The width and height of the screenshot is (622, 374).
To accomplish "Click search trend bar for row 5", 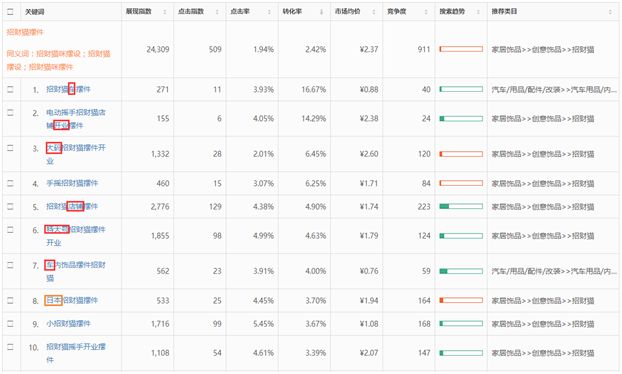I will point(461,206).
